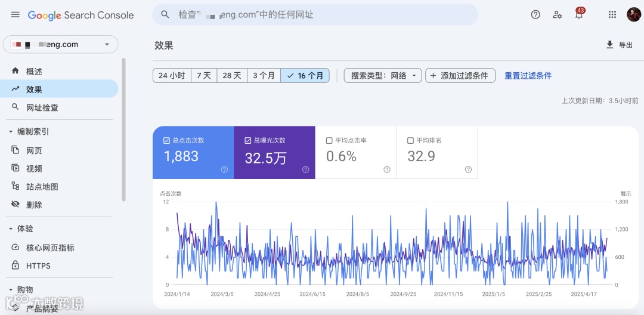Click the 2024/3/5 date on the chart axis
The width and height of the screenshot is (644, 315).
point(222,294)
